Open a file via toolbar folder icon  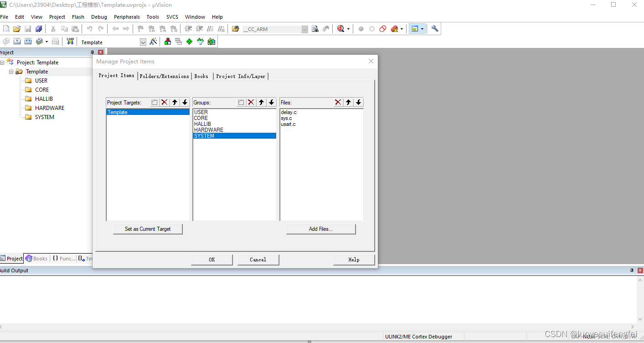point(17,29)
